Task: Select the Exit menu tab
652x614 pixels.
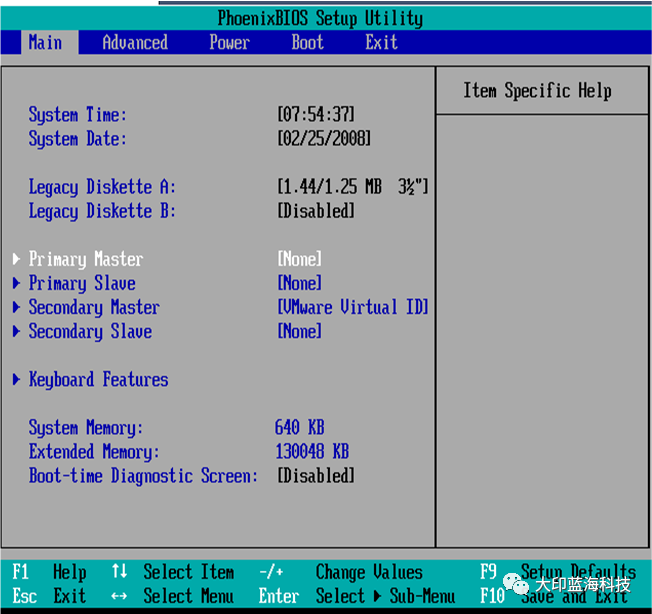Action: (x=381, y=42)
